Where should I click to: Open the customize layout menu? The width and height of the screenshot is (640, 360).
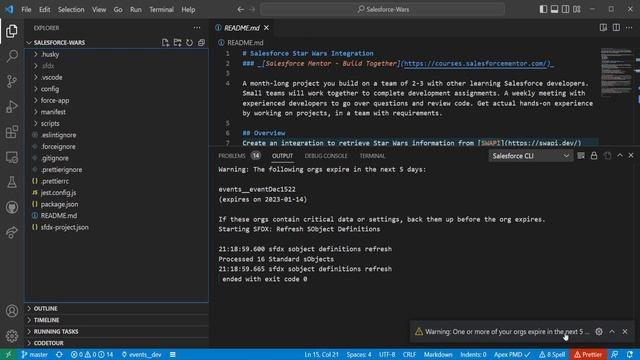577,9
